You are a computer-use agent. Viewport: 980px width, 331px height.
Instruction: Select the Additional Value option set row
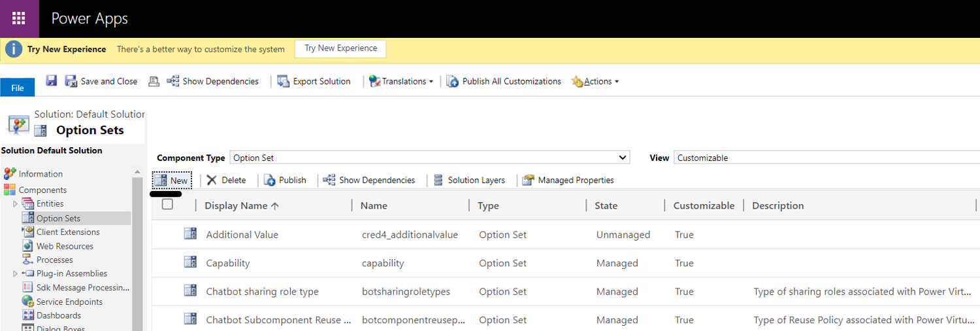coord(242,234)
